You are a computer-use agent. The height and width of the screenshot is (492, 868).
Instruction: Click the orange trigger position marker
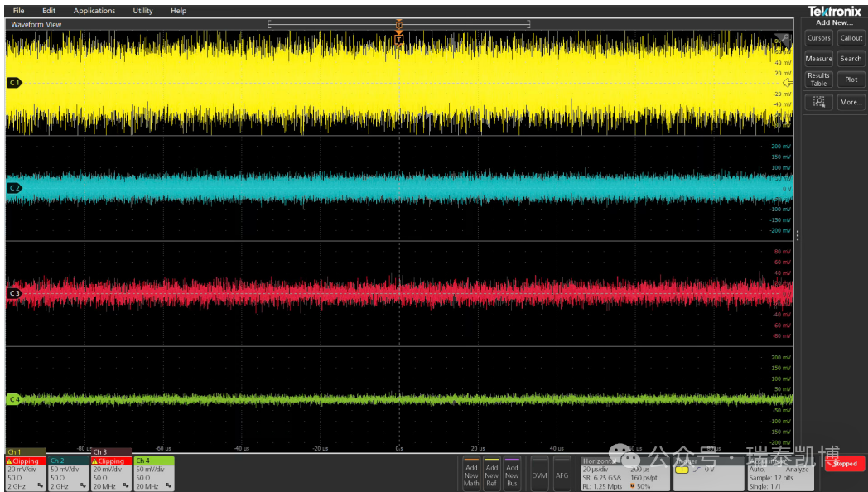[x=398, y=39]
